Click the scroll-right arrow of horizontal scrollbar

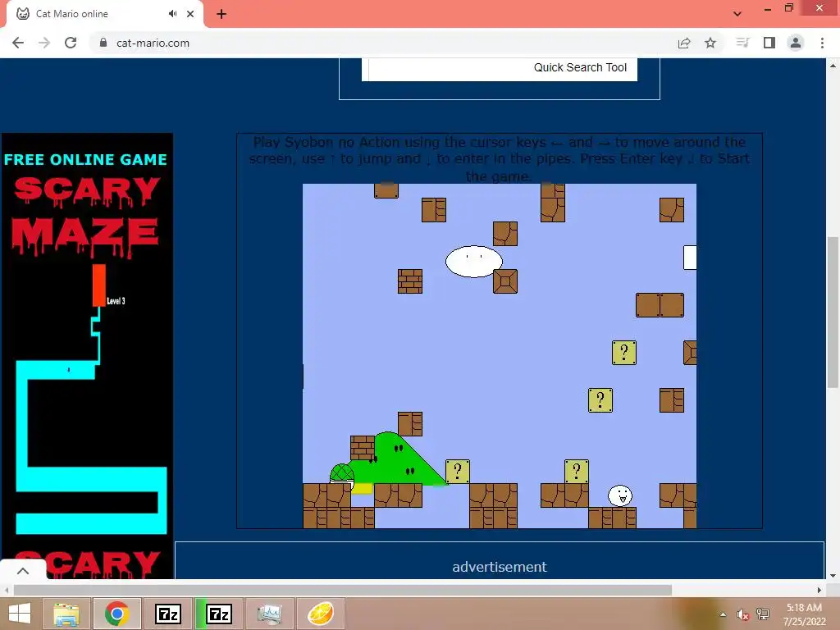coord(819,590)
